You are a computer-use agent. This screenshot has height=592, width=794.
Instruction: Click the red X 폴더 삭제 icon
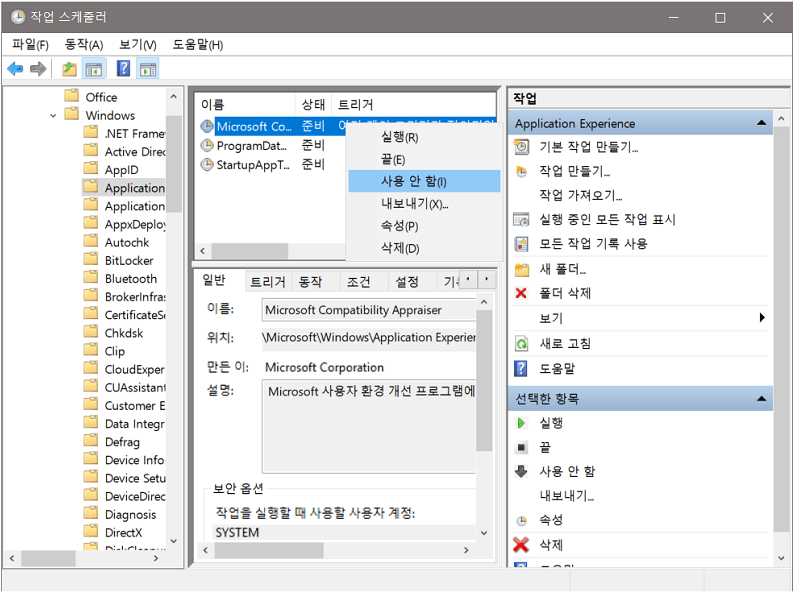[521, 293]
